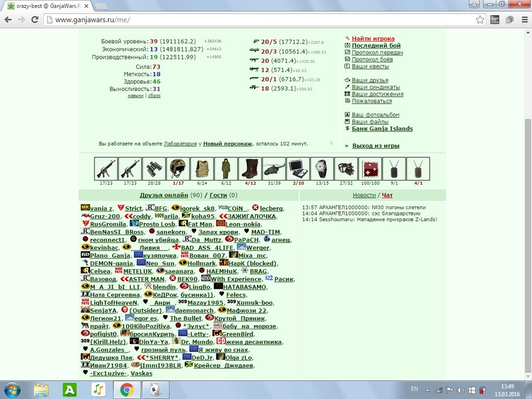Open Ваши файлы
Screen dimensions: 532x399
click(370, 122)
